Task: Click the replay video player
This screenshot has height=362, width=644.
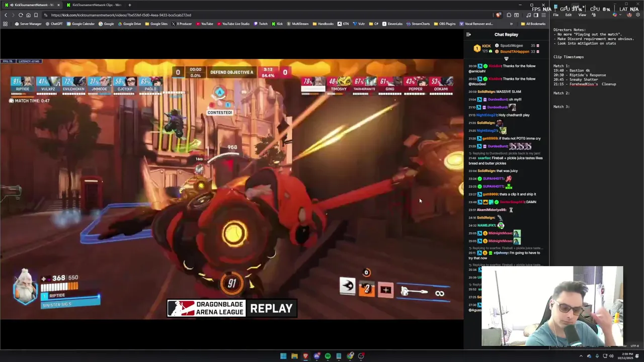Action: click(231, 189)
